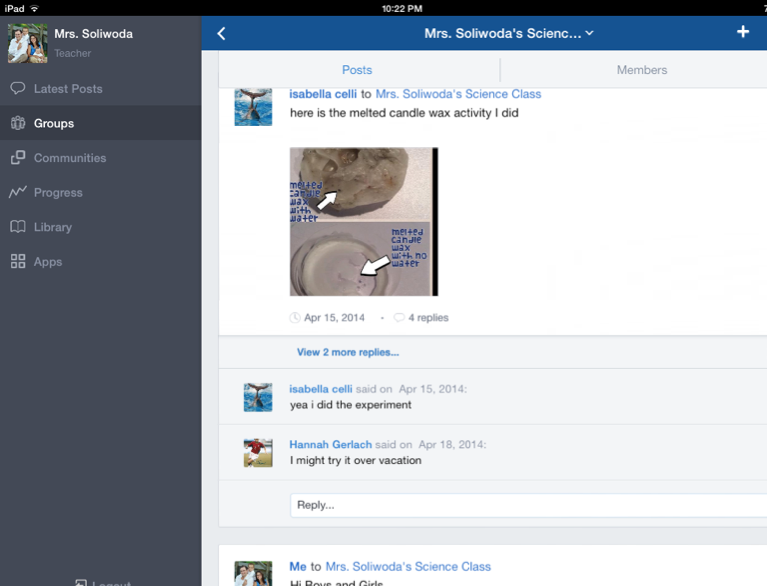Open Library from the sidebar

[52, 227]
